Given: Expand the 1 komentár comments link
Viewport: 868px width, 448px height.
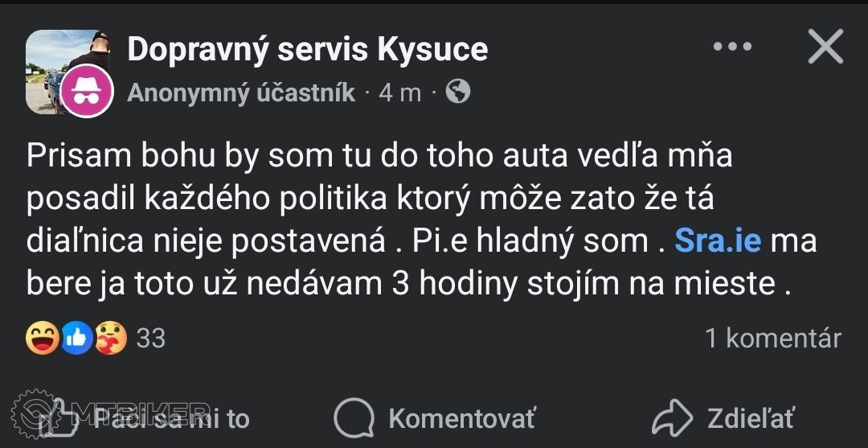Looking at the screenshot, I should pos(773,339).
